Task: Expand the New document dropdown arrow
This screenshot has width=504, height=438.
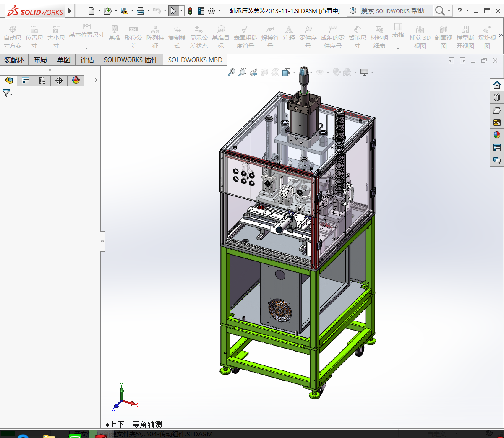Action: coord(99,11)
